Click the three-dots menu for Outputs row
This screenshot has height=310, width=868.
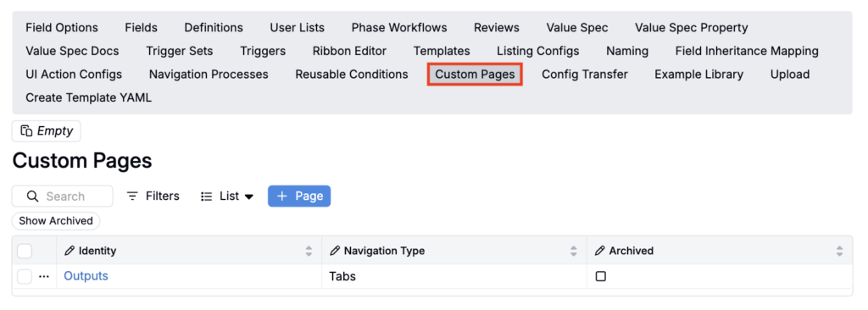(44, 276)
